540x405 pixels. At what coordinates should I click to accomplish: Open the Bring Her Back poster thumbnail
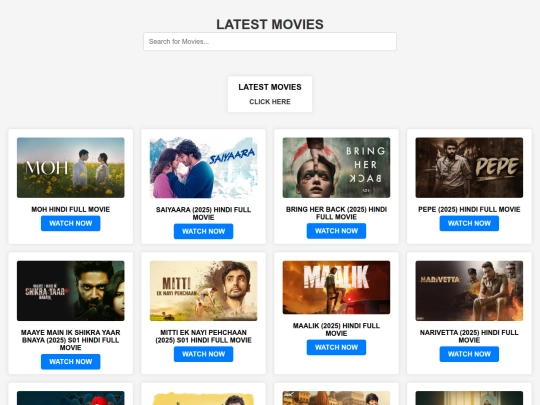tap(336, 168)
